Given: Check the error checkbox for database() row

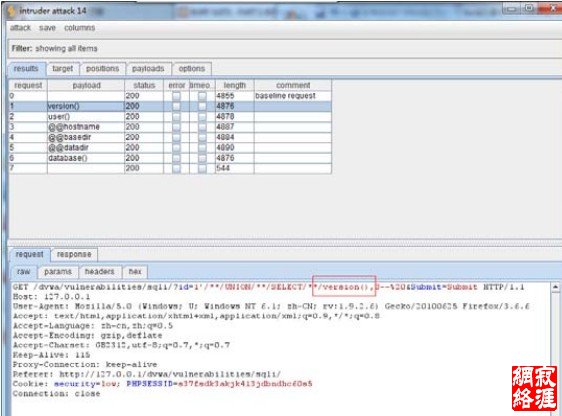Looking at the screenshot, I should click(x=176, y=158).
